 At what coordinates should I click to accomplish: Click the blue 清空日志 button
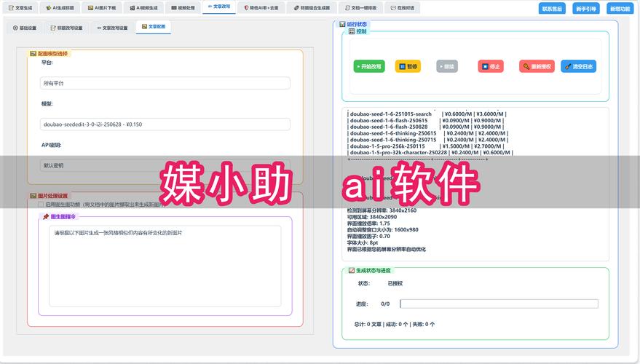pyautogui.click(x=578, y=66)
